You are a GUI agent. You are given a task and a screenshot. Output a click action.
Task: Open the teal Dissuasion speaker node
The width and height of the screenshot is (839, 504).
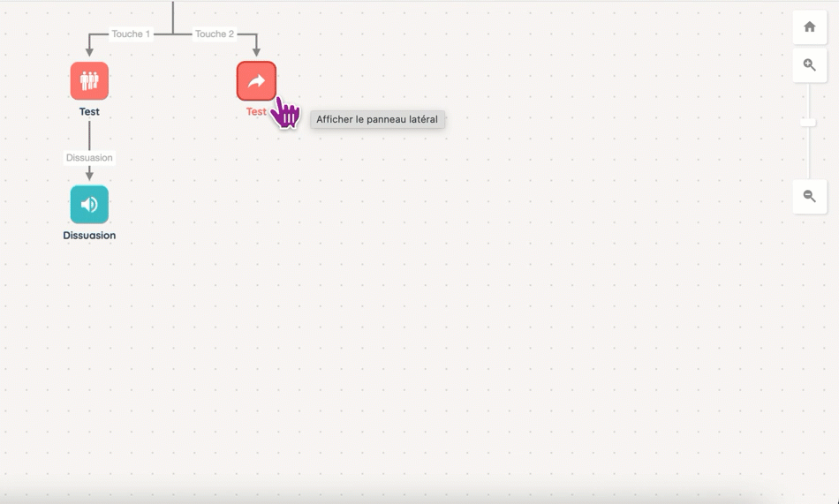click(89, 205)
